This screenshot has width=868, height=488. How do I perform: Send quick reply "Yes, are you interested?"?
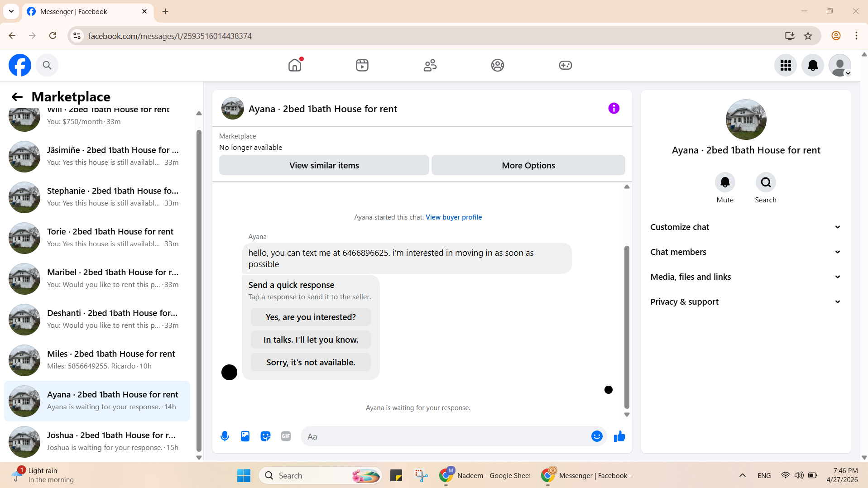tap(311, 317)
